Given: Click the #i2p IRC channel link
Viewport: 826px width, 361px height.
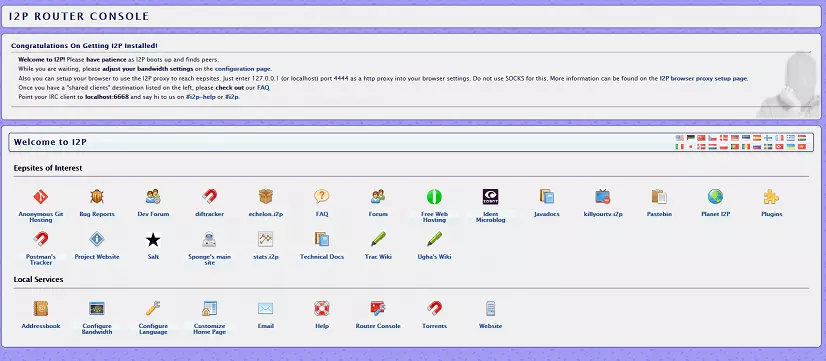Looking at the screenshot, I should [232, 97].
